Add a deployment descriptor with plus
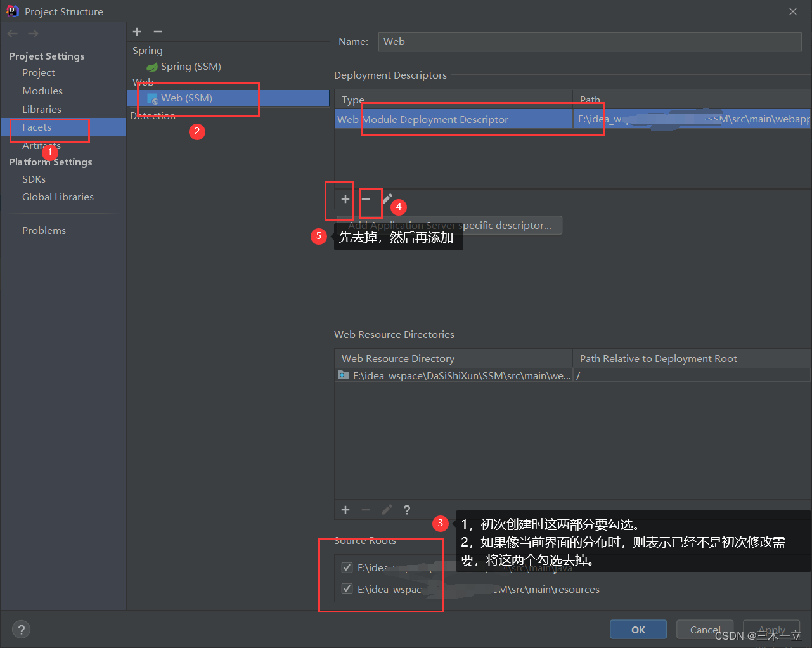The height and width of the screenshot is (648, 812). [345, 199]
